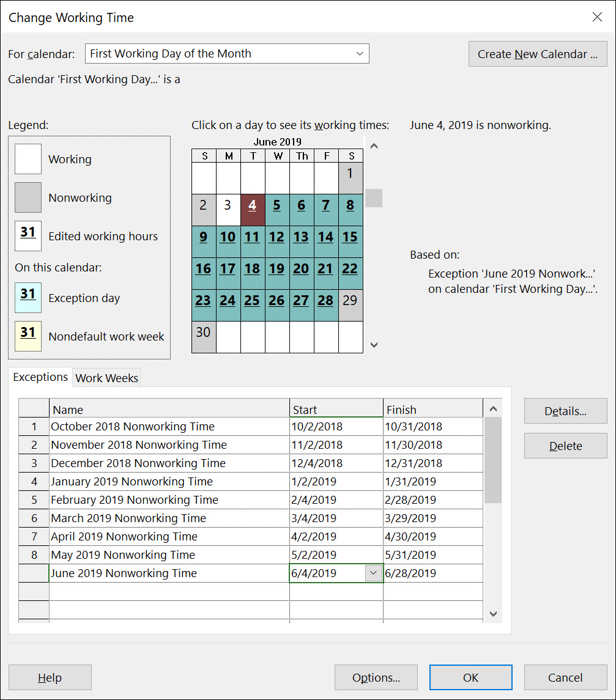Pick June 29 in the calendar grid
This screenshot has height=700, width=616.
coord(351,305)
